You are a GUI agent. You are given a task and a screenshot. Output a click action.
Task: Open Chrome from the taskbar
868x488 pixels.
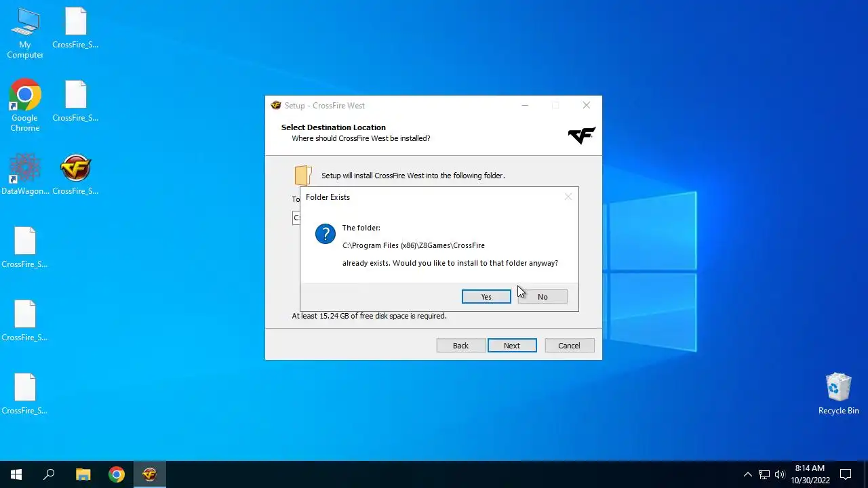pyautogui.click(x=117, y=474)
